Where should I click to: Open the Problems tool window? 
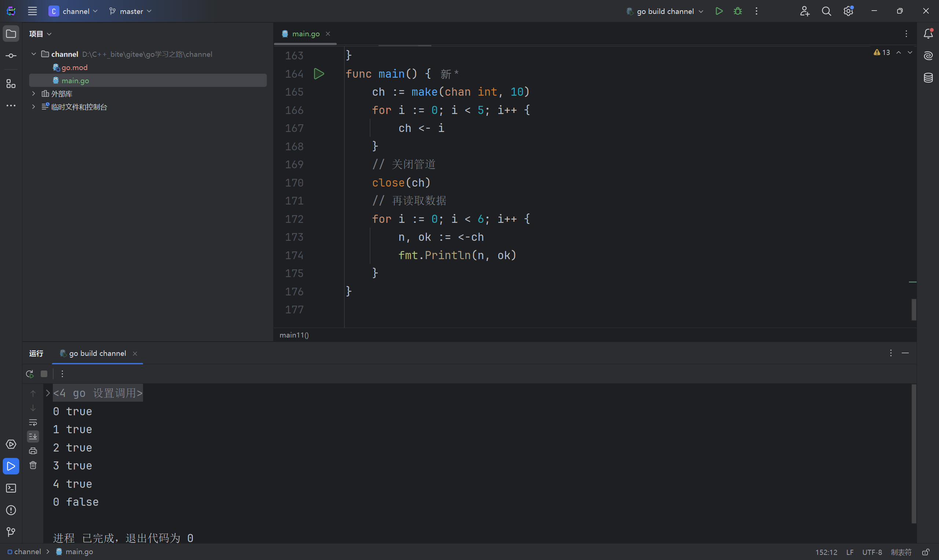pyautogui.click(x=11, y=510)
